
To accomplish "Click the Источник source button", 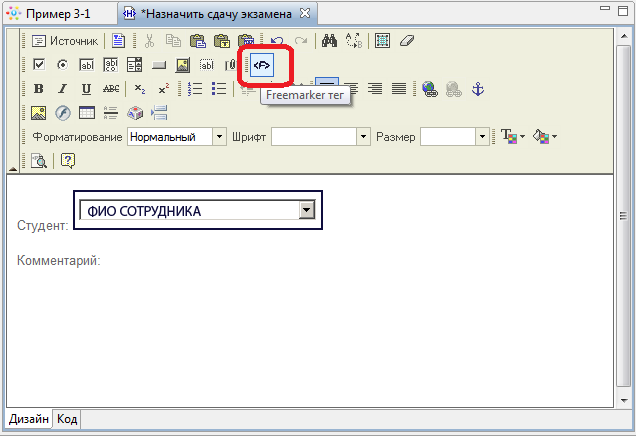I will 65,41.
